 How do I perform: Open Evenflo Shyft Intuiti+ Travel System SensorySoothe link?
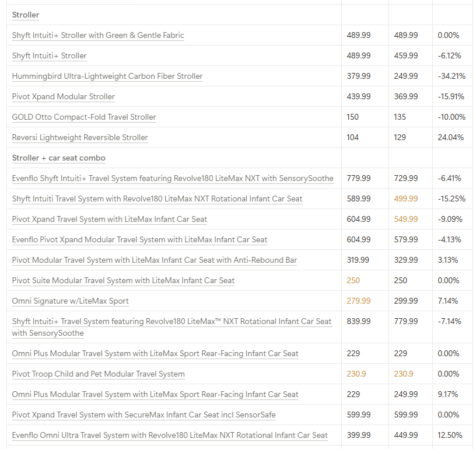pos(173,178)
